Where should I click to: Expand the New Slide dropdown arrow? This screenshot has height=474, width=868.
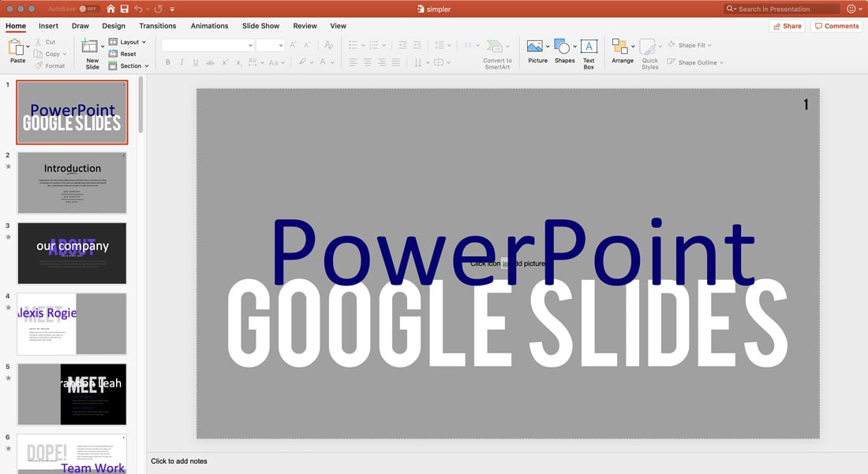coord(103,47)
